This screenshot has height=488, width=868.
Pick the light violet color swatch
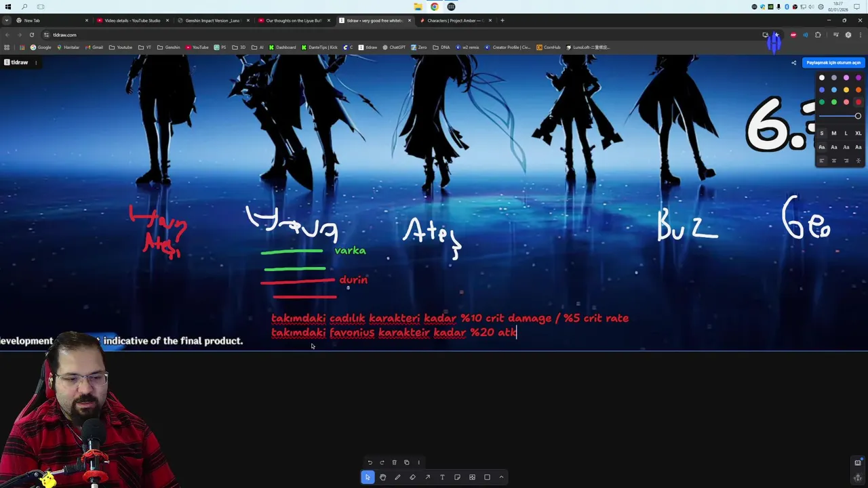pyautogui.click(x=846, y=78)
